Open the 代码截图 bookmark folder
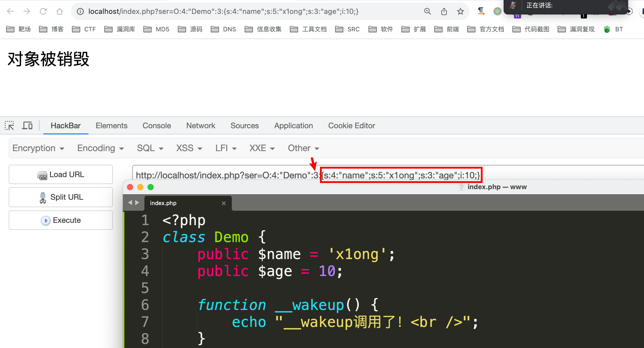This screenshot has height=348, width=644. 531,29
